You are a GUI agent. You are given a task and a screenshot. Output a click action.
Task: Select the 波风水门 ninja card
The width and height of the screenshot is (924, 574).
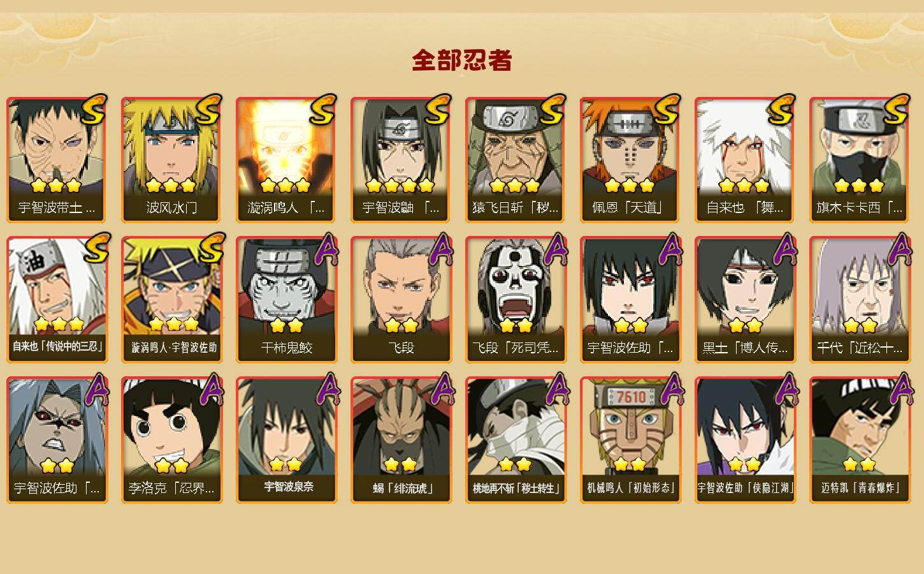171,160
